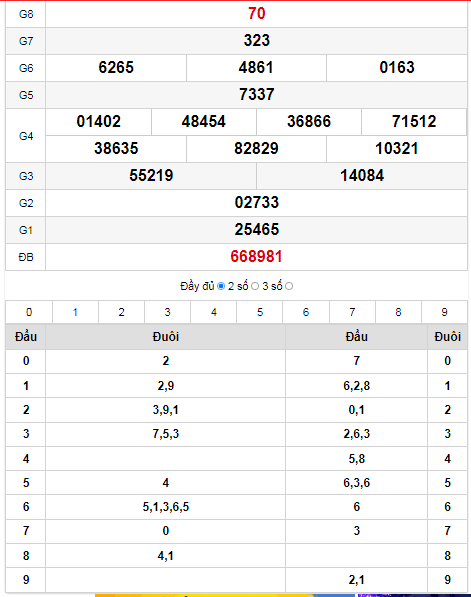
Task: Filter results by digit 9 tab
Action: 444,312
